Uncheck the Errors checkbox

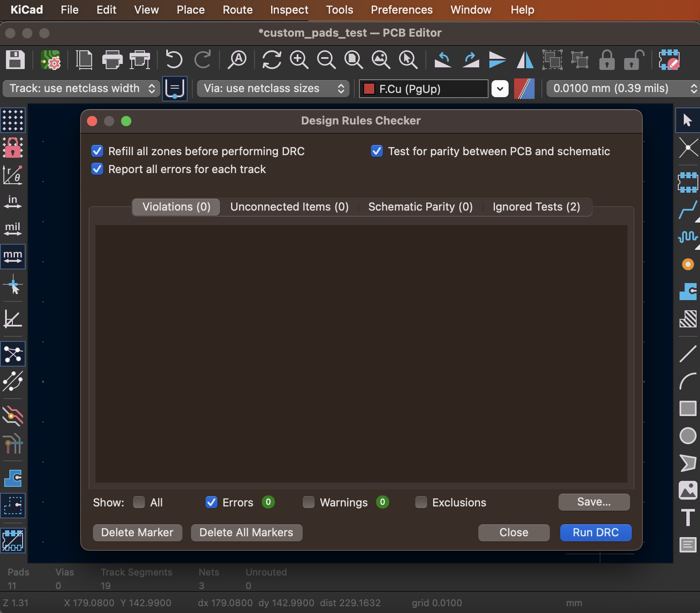tap(211, 503)
